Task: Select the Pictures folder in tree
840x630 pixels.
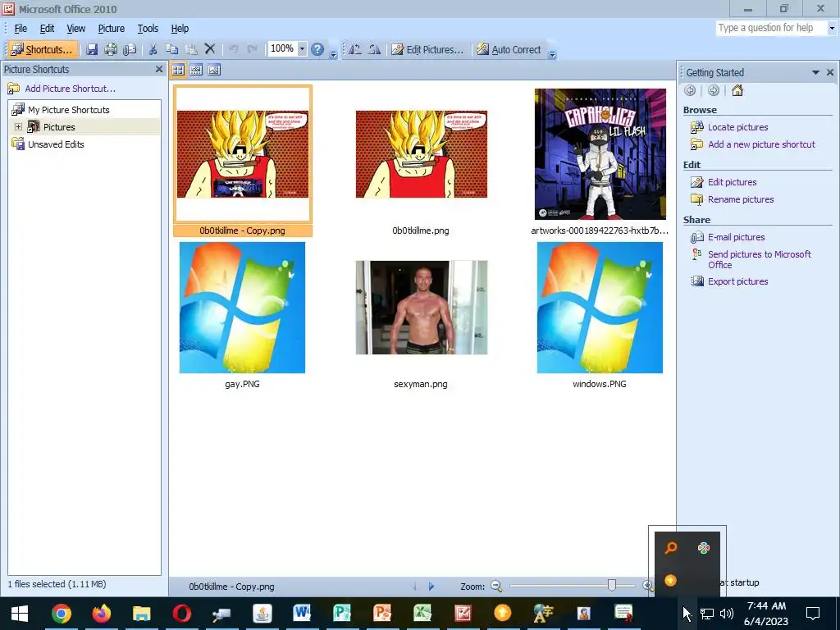Action: click(59, 127)
